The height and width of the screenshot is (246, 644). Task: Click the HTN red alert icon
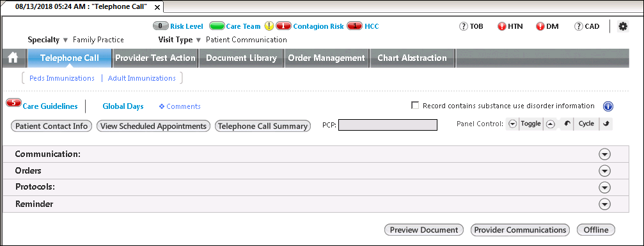click(x=502, y=26)
